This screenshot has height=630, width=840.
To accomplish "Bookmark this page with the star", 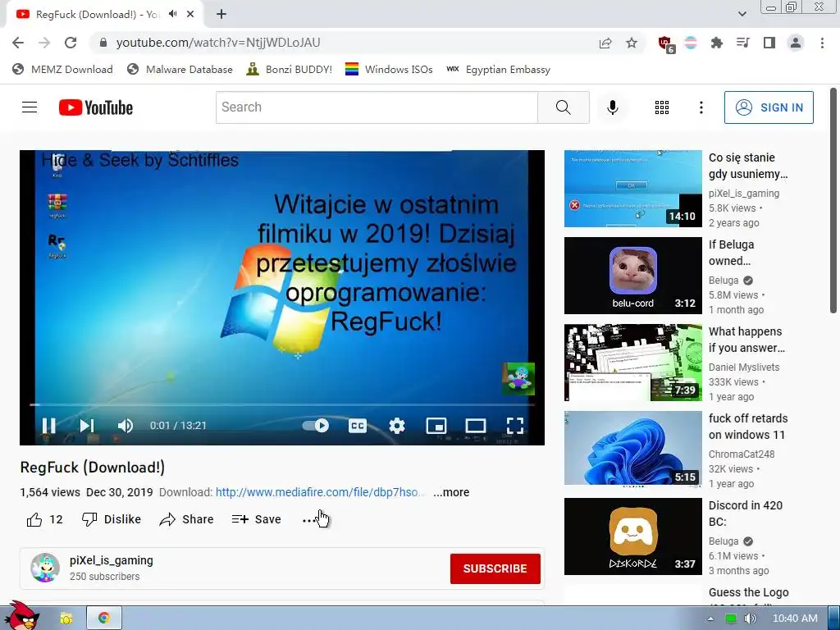I will point(632,43).
